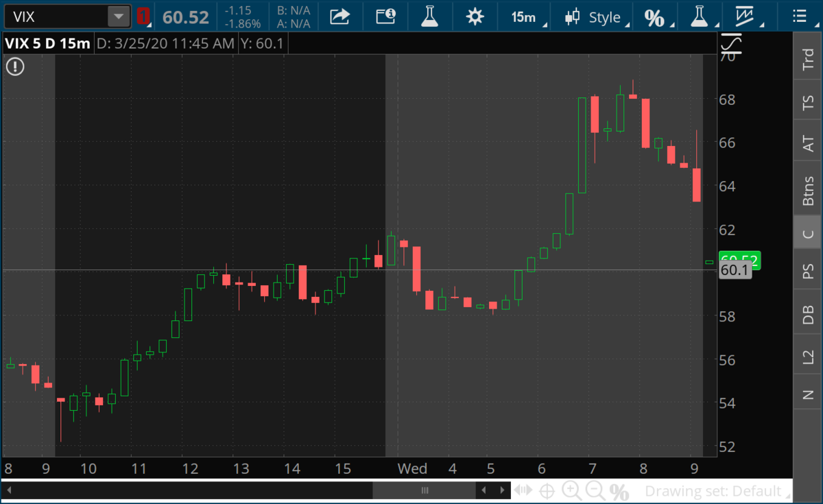The width and height of the screenshot is (823, 504).
Task: Click the expand/compress horizontal arrows icon
Action: tap(523, 490)
